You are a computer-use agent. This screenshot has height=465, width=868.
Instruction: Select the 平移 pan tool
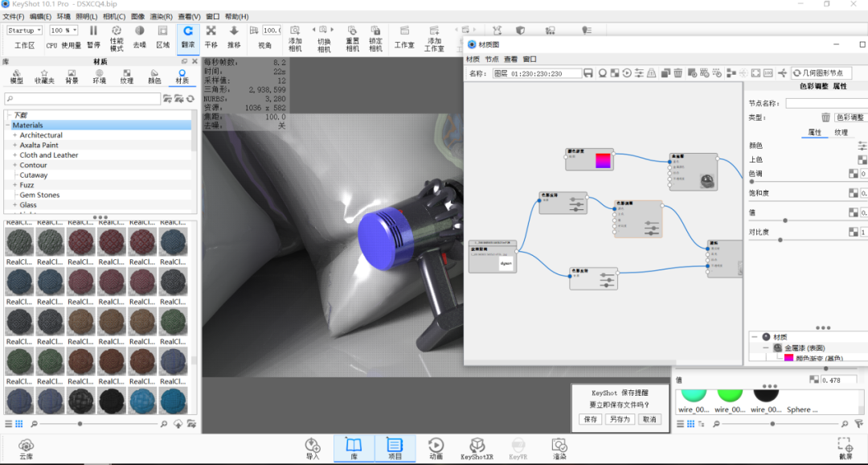pyautogui.click(x=211, y=38)
